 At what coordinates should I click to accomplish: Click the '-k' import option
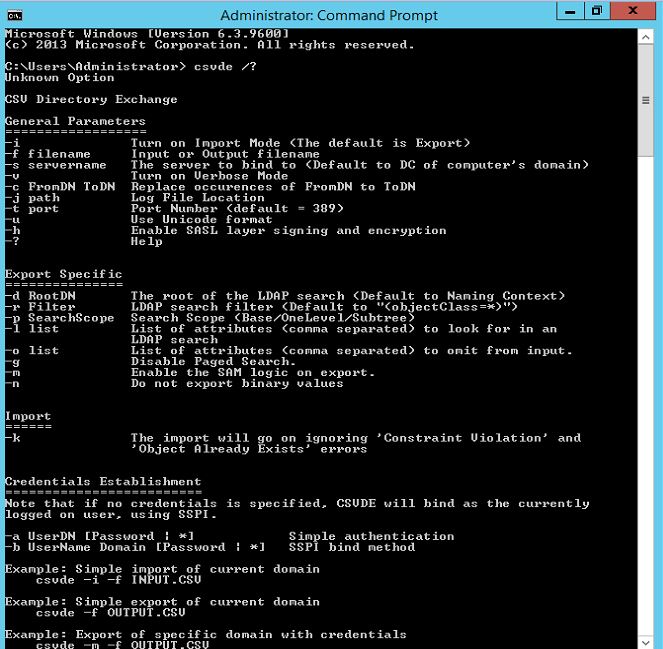coord(13,438)
